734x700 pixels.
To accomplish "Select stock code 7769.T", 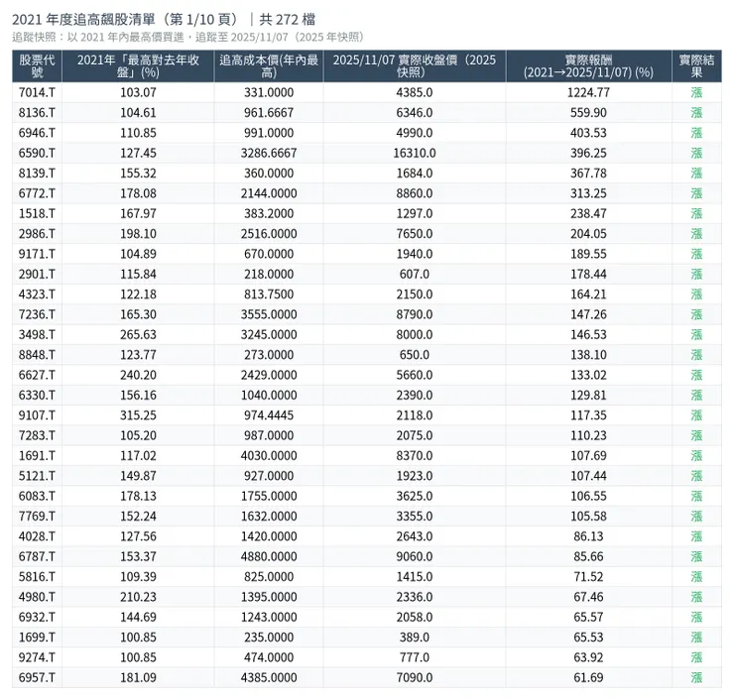I will click(x=37, y=517).
